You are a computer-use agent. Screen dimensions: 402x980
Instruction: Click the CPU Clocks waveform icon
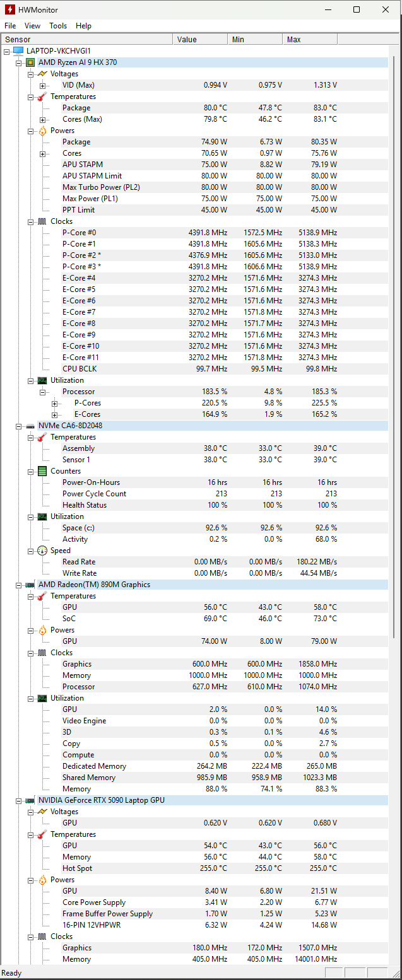(42, 221)
